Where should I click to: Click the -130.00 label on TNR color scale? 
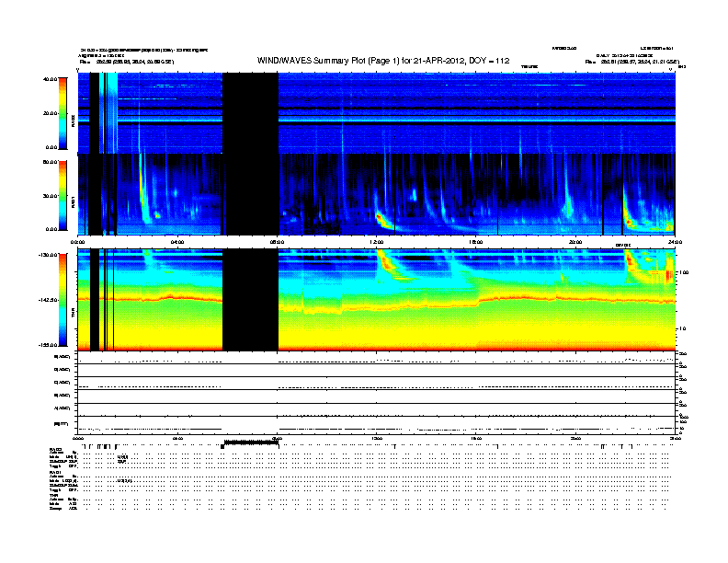click(48, 255)
